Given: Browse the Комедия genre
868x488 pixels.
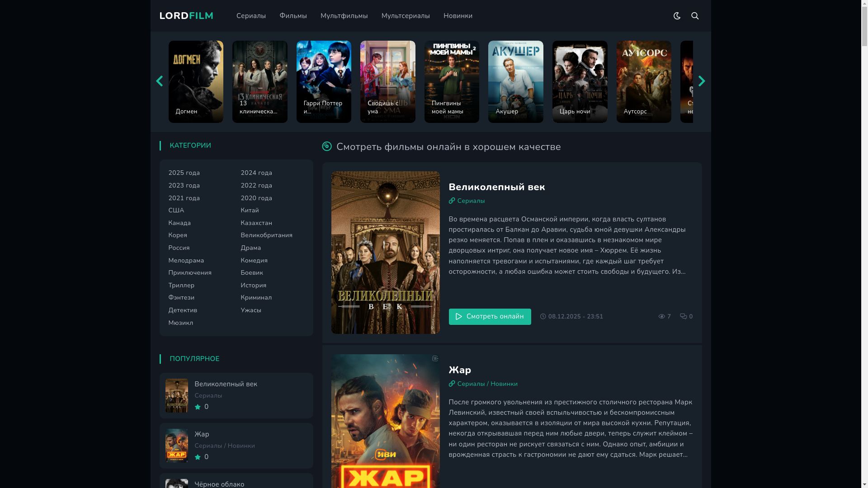Looking at the screenshot, I should 254,261.
